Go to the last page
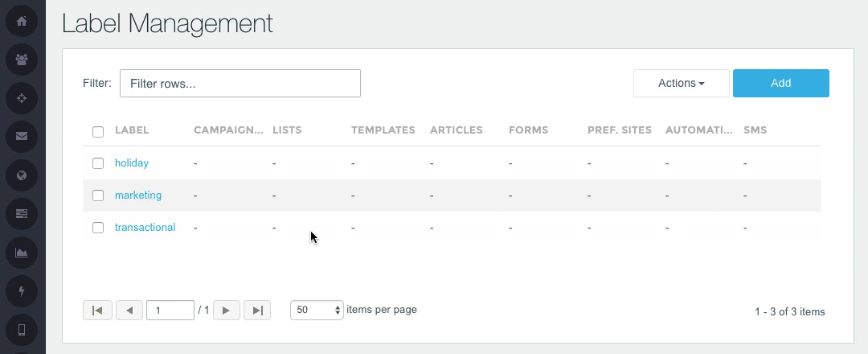This screenshot has width=868, height=354. (x=257, y=310)
